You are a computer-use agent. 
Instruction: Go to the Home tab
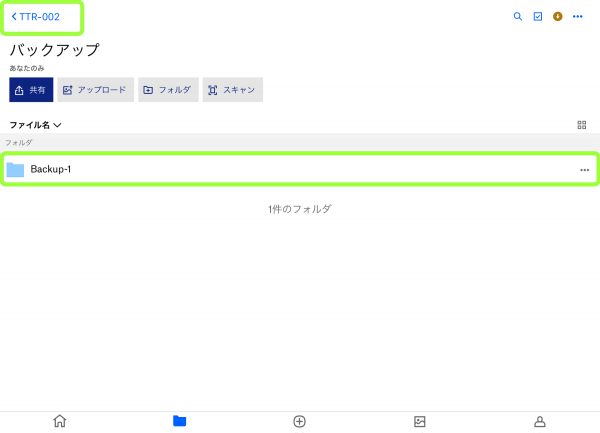coord(60,421)
